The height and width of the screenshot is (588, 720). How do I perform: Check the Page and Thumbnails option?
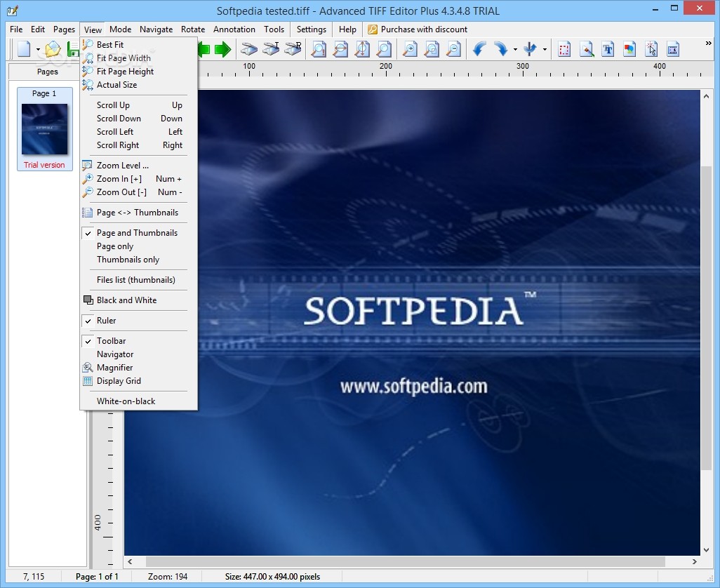(88, 233)
